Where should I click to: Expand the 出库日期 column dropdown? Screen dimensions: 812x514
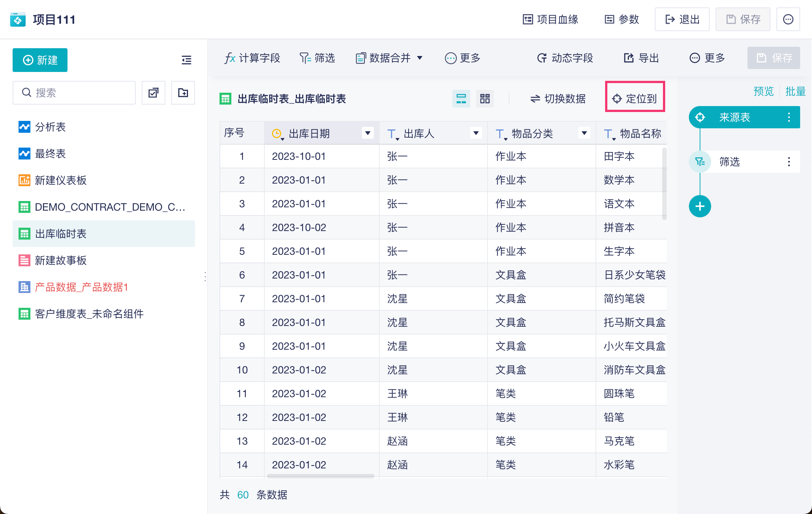[367, 133]
